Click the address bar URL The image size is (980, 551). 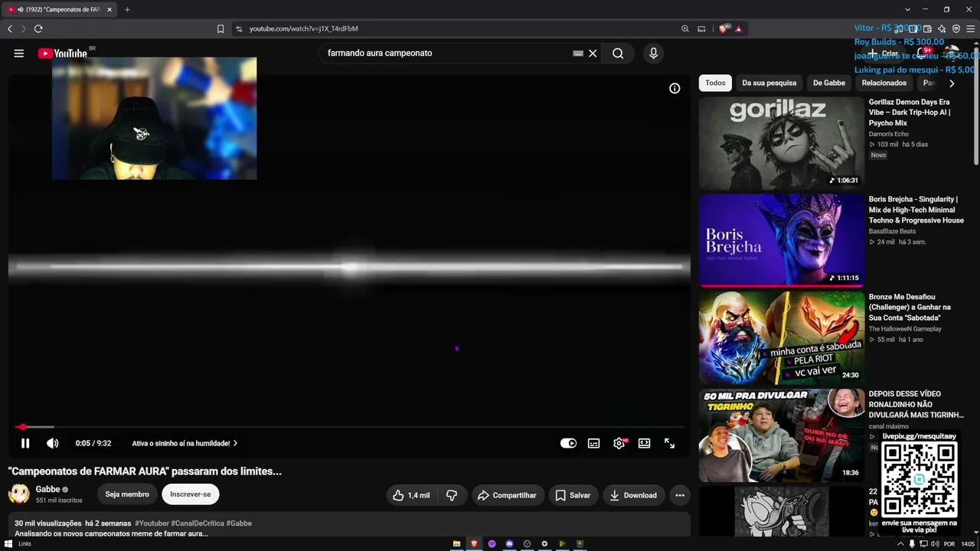point(304,29)
